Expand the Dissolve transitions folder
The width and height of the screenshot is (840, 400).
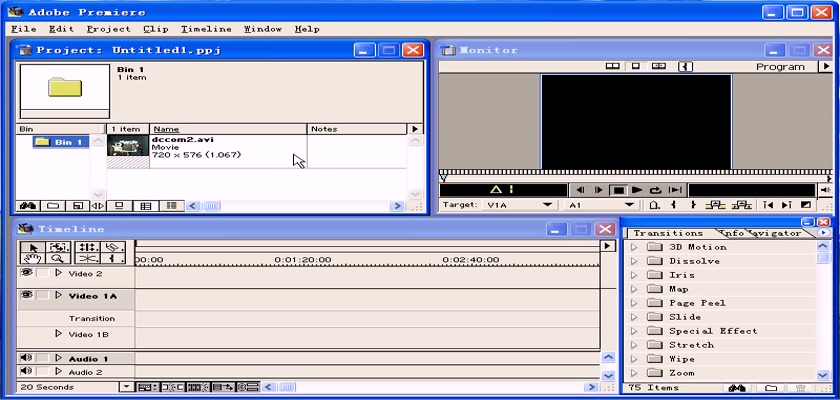(634, 261)
